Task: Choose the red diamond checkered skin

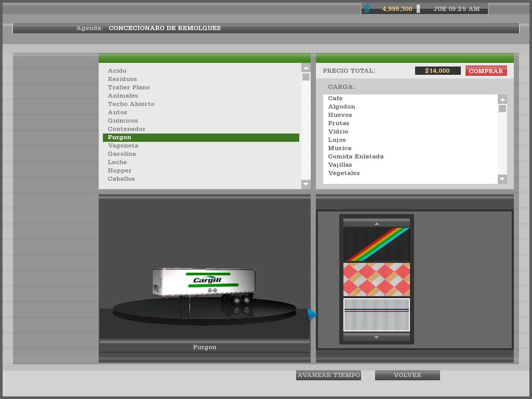Action: (x=376, y=280)
